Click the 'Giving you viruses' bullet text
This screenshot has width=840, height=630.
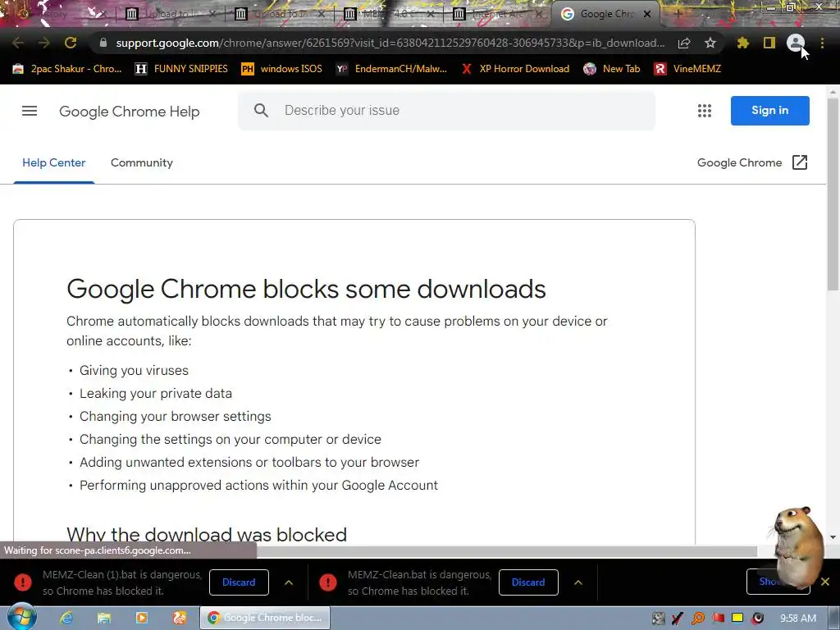click(134, 370)
